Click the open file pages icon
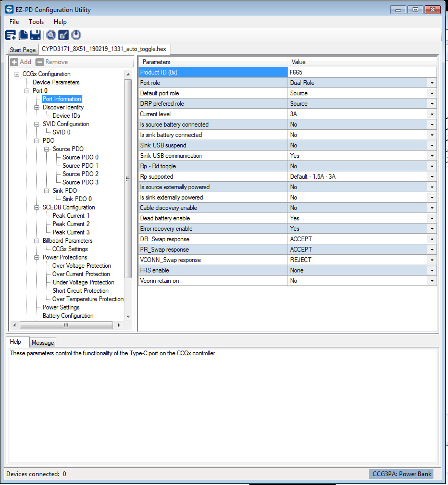Viewport: 448px width, 485px height. tap(23, 35)
